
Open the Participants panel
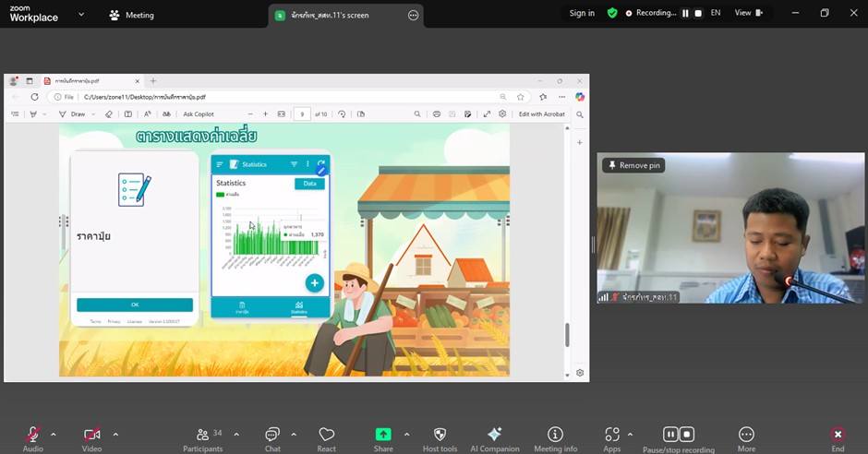tap(203, 435)
